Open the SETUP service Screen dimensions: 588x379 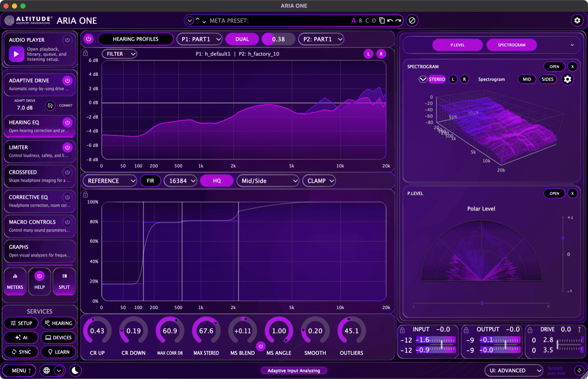pyautogui.click(x=21, y=323)
